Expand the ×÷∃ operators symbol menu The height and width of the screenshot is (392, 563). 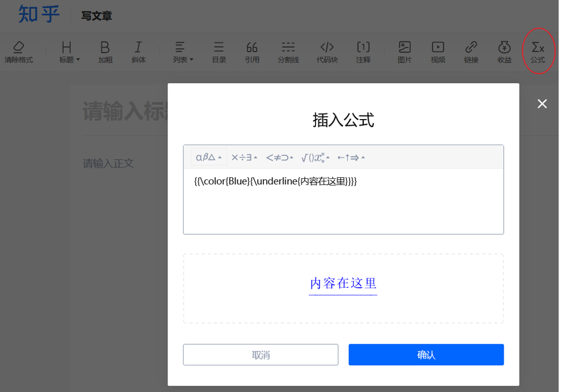coord(244,157)
